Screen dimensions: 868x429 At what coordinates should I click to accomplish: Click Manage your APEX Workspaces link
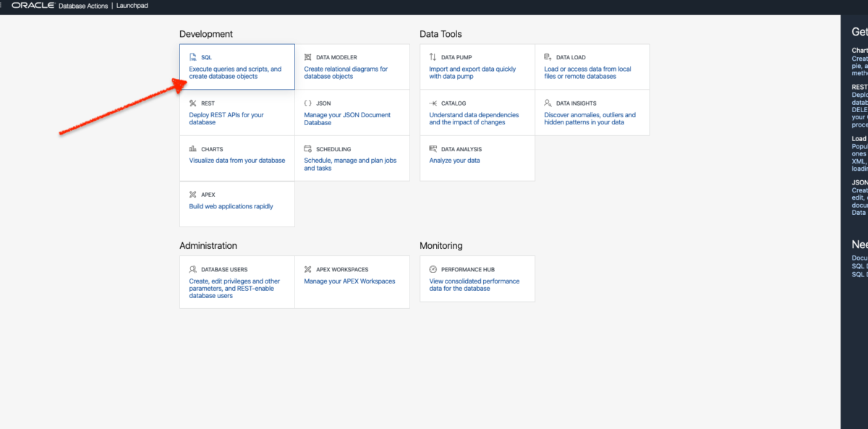point(349,281)
